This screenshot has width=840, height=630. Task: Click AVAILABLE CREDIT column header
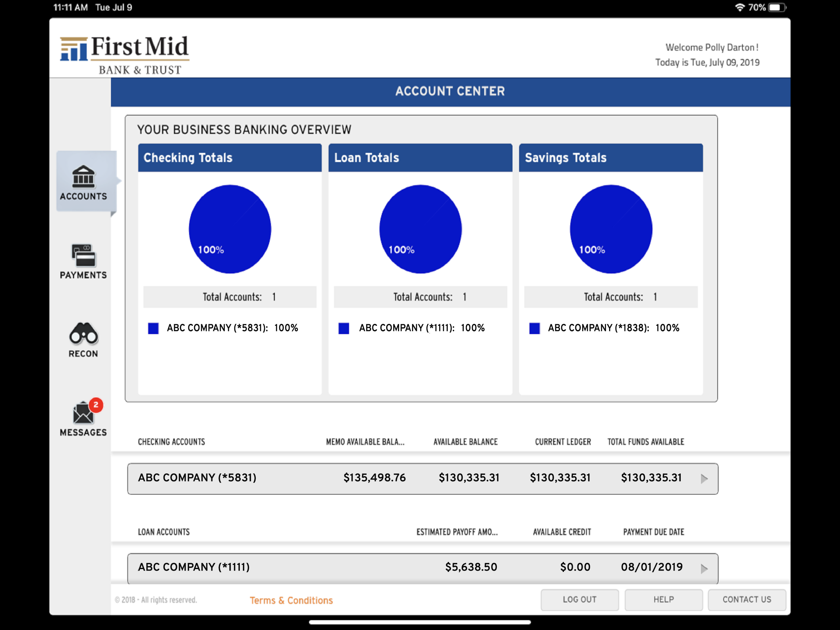pos(562,532)
